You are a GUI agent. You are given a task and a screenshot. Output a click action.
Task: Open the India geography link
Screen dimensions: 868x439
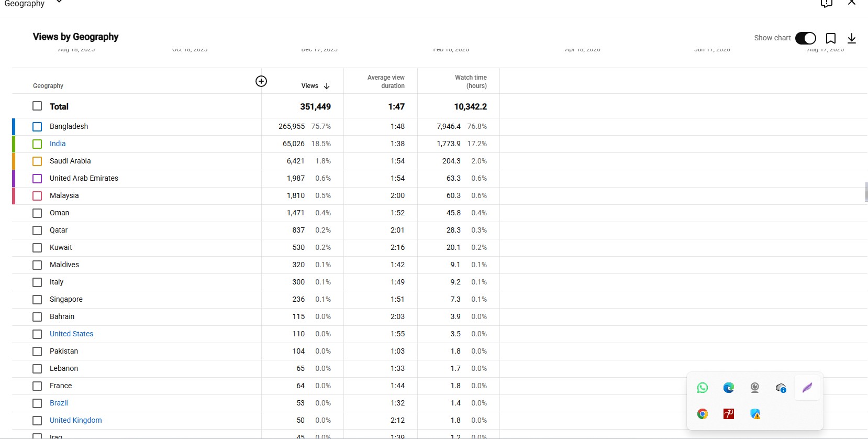point(58,144)
